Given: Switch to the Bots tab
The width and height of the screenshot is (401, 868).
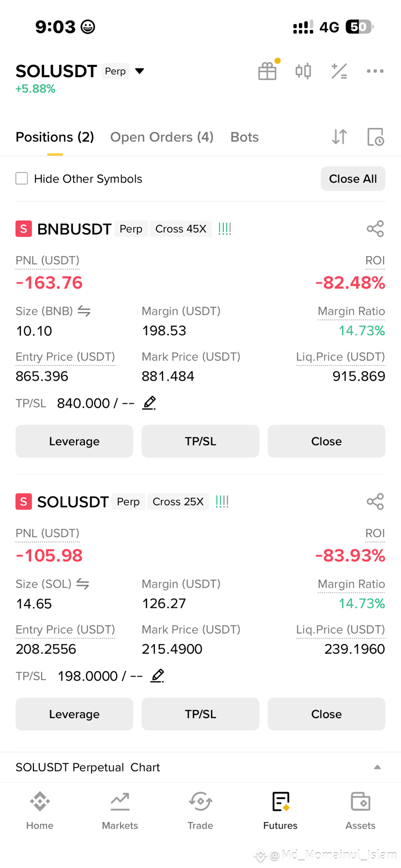Looking at the screenshot, I should pos(245,137).
